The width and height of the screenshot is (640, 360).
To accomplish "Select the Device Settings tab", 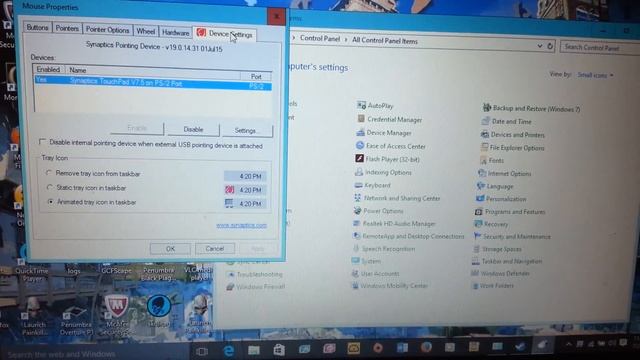I will pyautogui.click(x=225, y=34).
